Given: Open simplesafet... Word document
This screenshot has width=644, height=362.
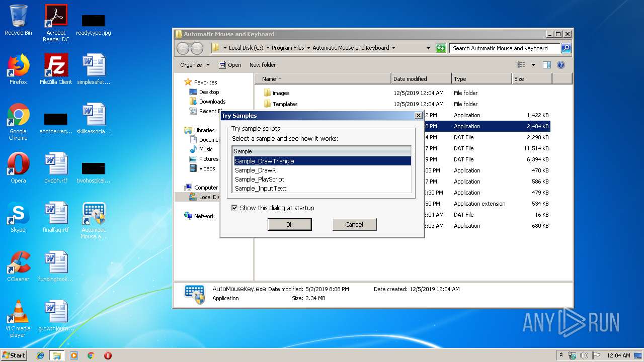Looking at the screenshot, I should [94, 69].
